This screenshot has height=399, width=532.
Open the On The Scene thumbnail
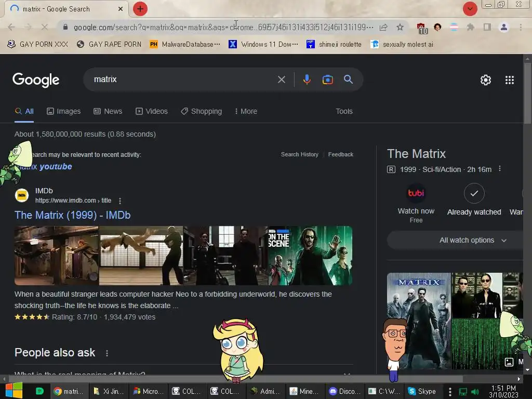click(310, 256)
